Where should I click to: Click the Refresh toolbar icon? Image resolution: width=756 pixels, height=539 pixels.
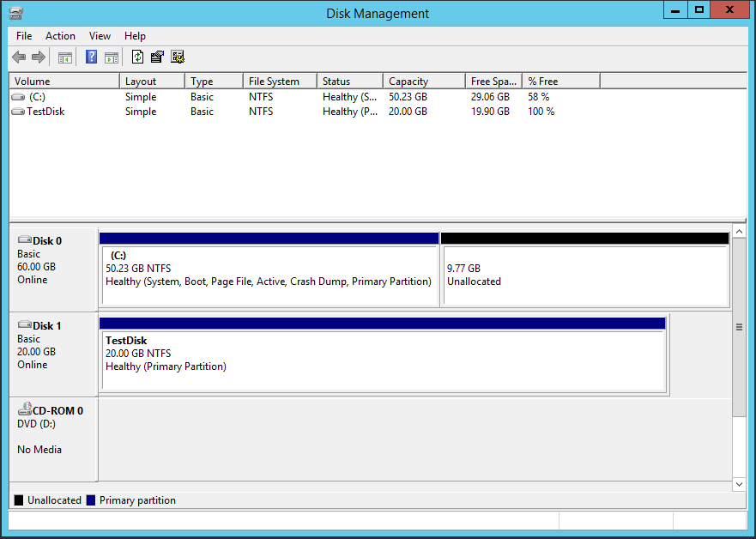click(x=137, y=58)
